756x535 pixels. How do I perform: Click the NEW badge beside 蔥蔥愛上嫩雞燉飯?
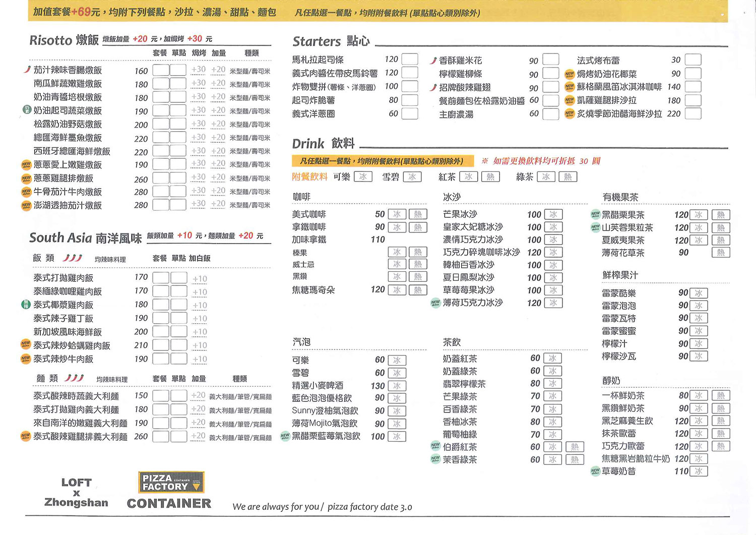click(26, 165)
